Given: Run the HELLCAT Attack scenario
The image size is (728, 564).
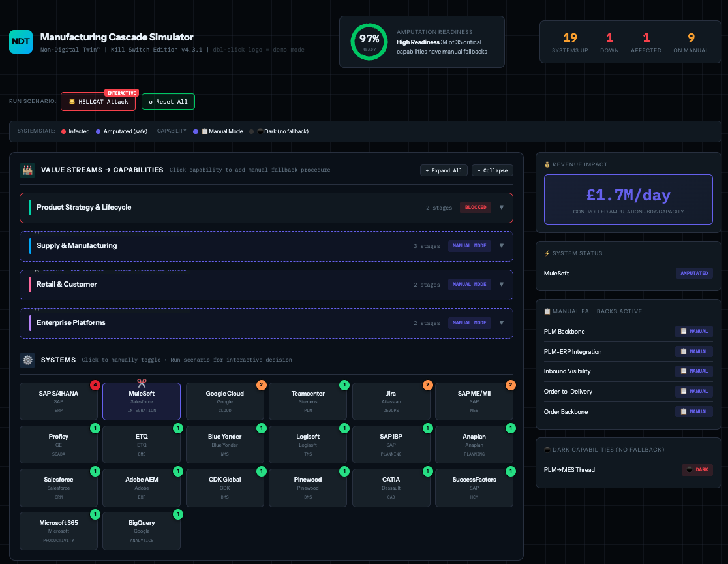Looking at the screenshot, I should pos(98,102).
